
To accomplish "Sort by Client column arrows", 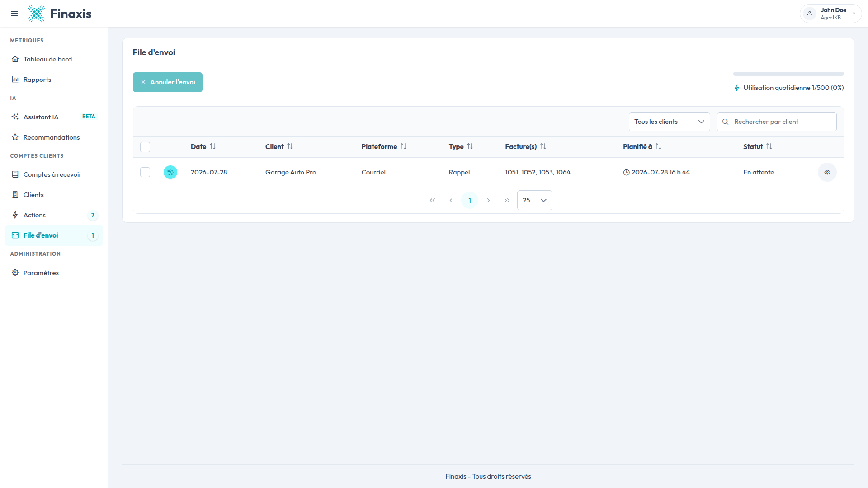I will 290,146.
